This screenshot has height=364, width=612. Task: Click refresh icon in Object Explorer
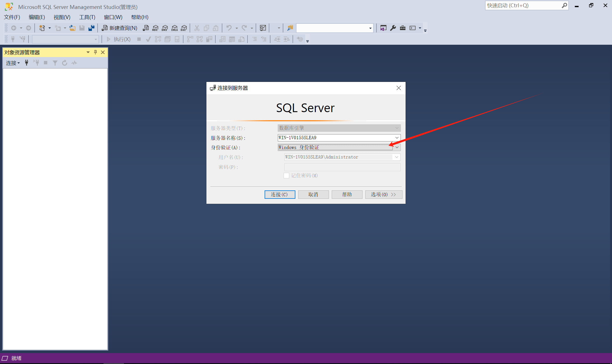click(x=65, y=63)
